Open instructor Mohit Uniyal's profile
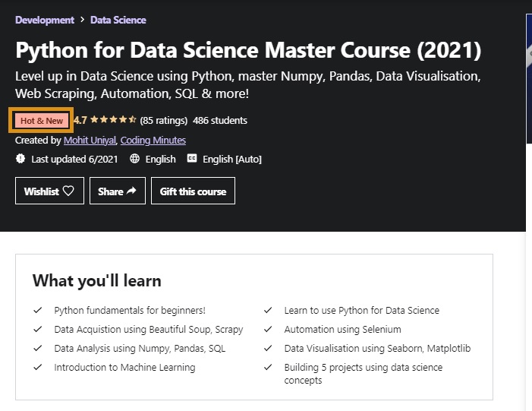Viewport: 532px width, 411px height. tap(90, 141)
